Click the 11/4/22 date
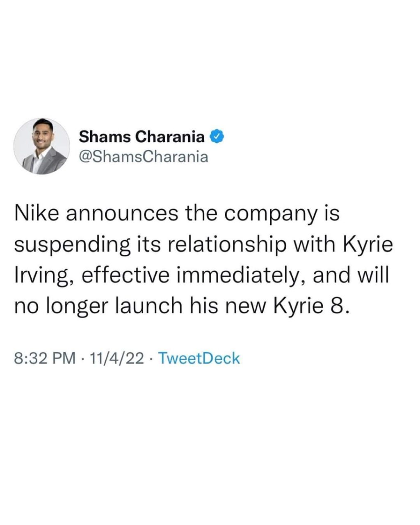Screen dimensions: 420x525 118,358
